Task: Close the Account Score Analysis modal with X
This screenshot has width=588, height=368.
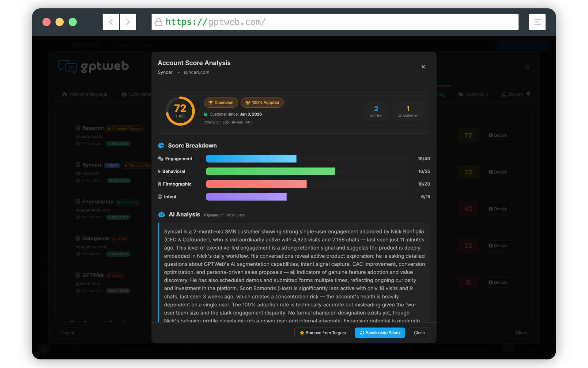Action: (x=423, y=67)
